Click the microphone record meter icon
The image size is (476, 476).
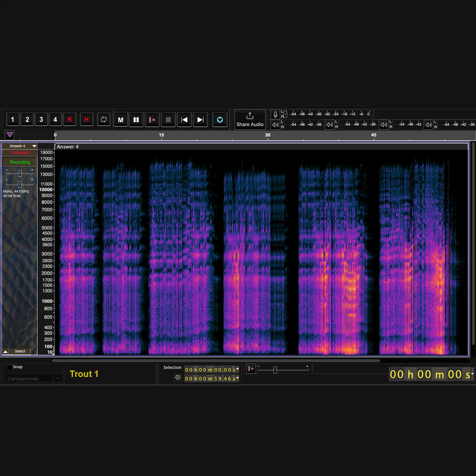coord(275,114)
